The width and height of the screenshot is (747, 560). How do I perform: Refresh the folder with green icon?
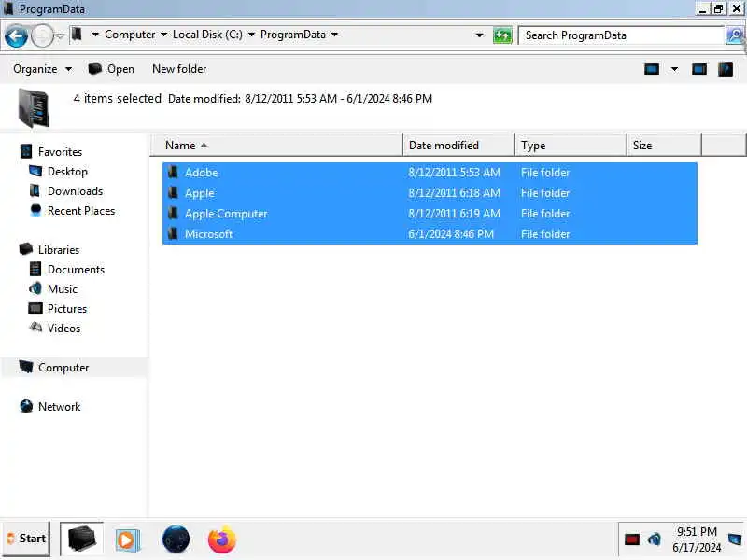point(502,35)
